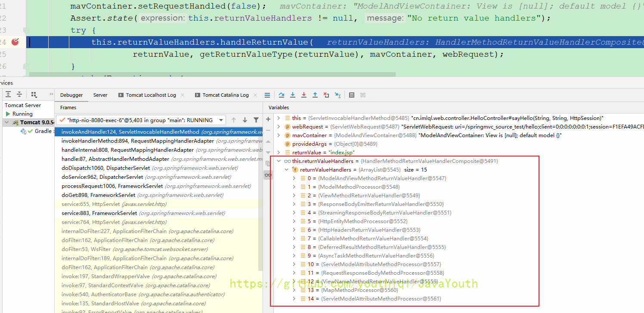Click the Step Into icon

[x=293, y=95]
